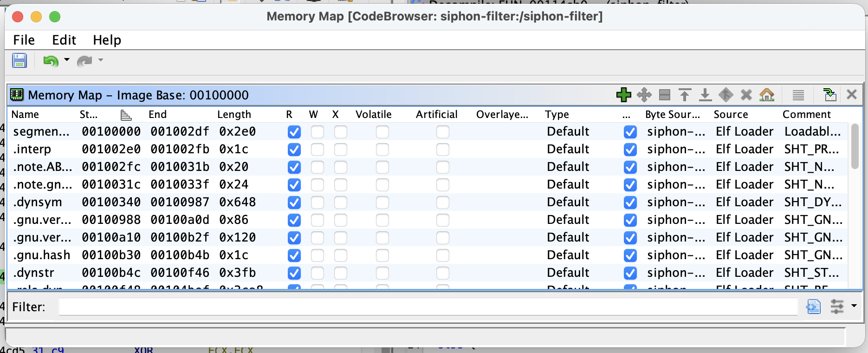The width and height of the screenshot is (868, 353).
Task: Click Overlaye... column header
Action: [502, 115]
